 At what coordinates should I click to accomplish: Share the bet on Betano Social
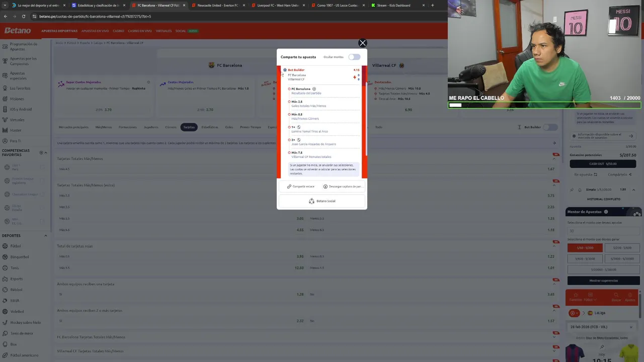click(x=322, y=201)
